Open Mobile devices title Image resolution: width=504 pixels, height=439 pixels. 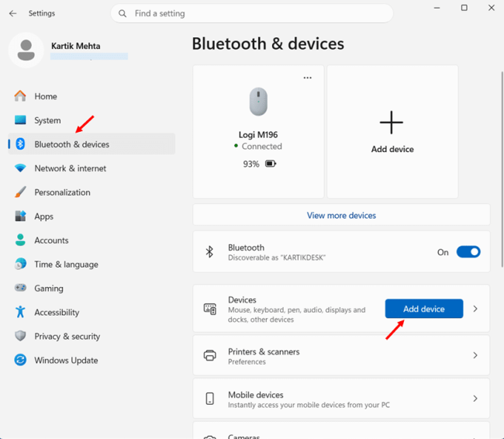click(256, 395)
